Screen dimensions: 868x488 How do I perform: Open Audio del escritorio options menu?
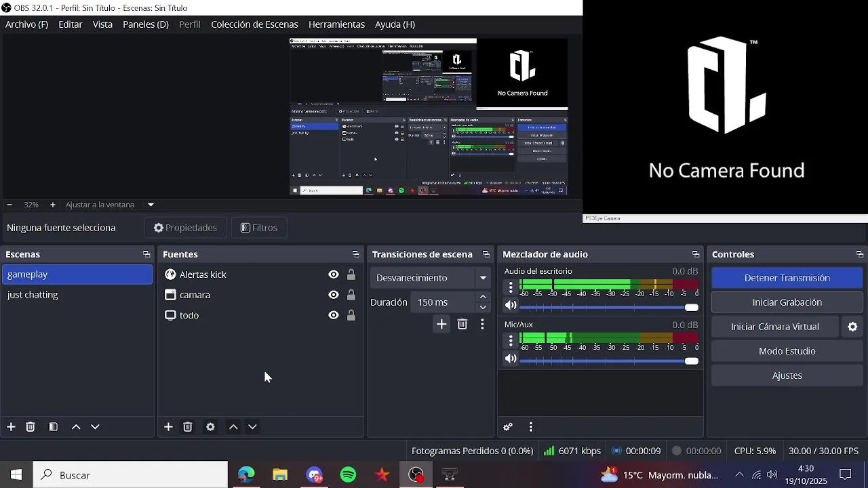click(x=511, y=287)
